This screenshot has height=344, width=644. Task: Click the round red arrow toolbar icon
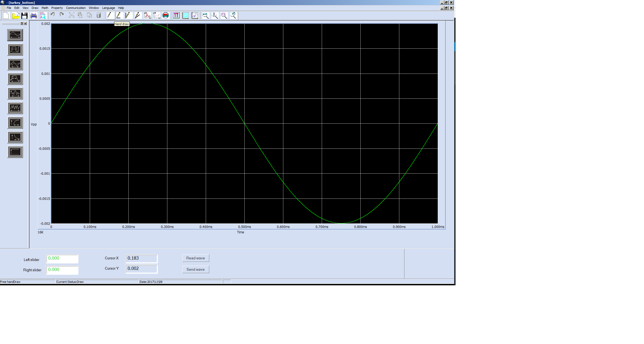point(166,16)
